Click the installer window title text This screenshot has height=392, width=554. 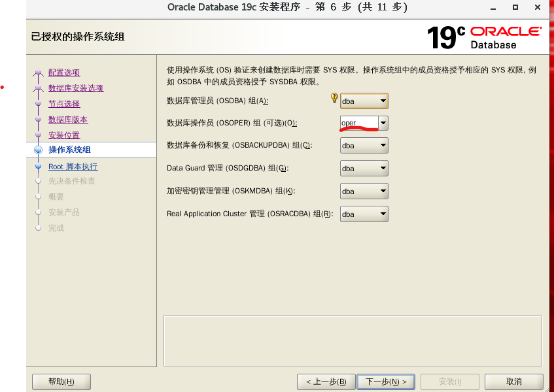pos(287,7)
